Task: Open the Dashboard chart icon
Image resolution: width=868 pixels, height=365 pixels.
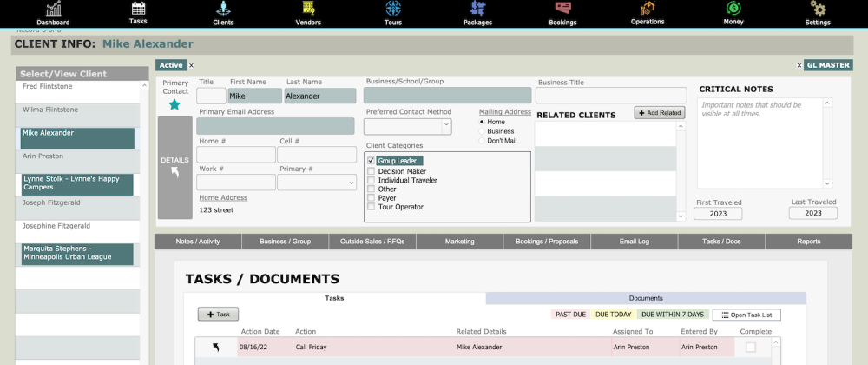Action: (53, 9)
